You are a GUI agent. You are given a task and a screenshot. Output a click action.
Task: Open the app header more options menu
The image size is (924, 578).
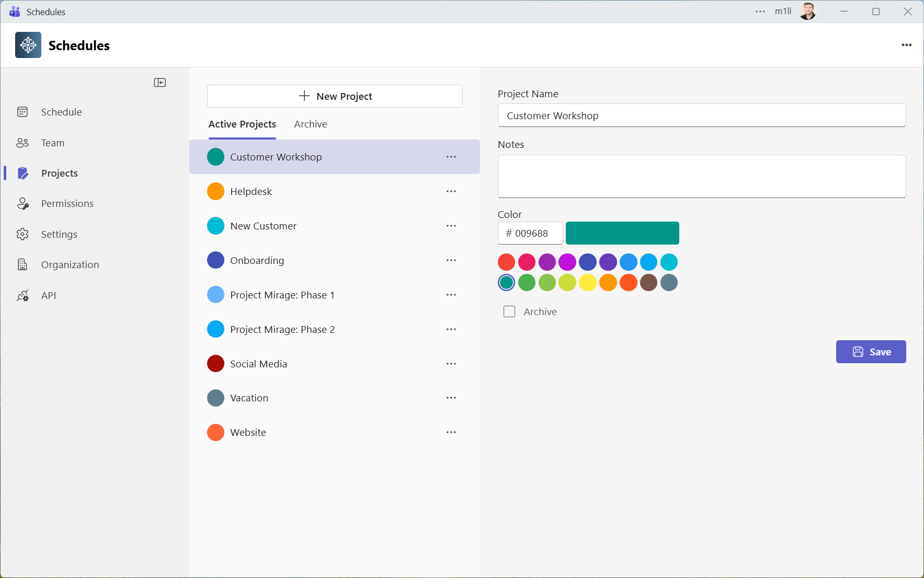[x=906, y=45]
